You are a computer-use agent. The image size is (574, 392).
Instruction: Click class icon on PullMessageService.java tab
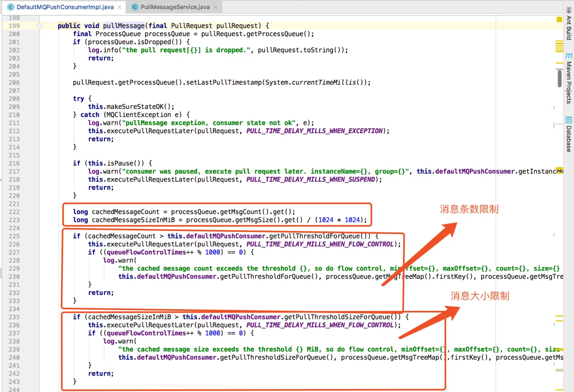pos(134,7)
